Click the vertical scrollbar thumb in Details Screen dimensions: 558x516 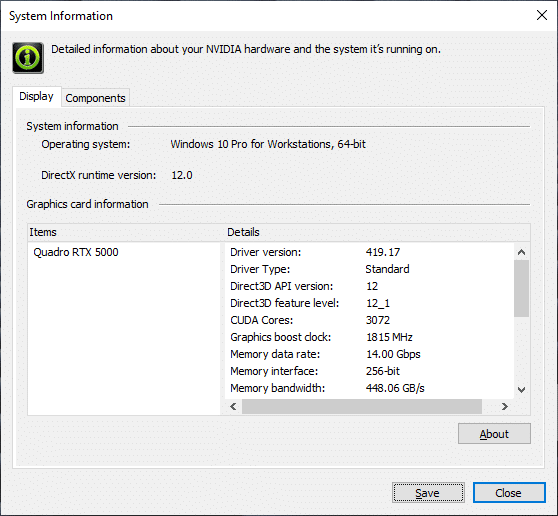click(x=522, y=289)
